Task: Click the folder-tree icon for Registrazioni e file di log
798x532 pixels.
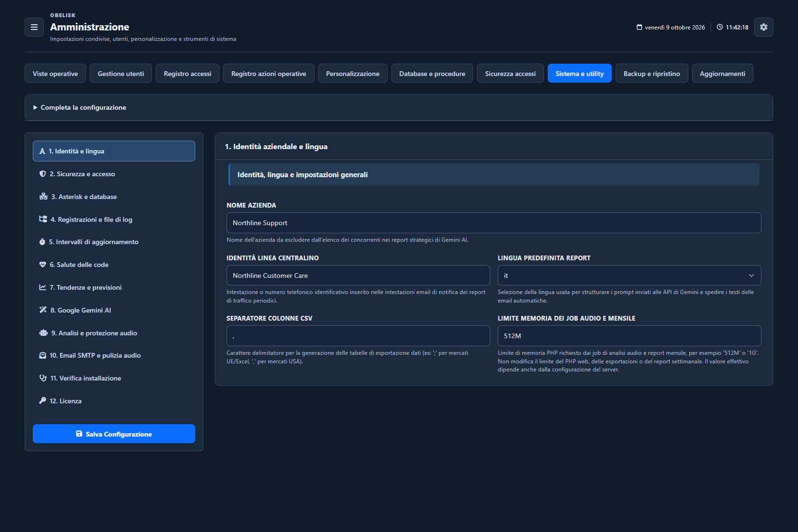Action: [x=43, y=219]
